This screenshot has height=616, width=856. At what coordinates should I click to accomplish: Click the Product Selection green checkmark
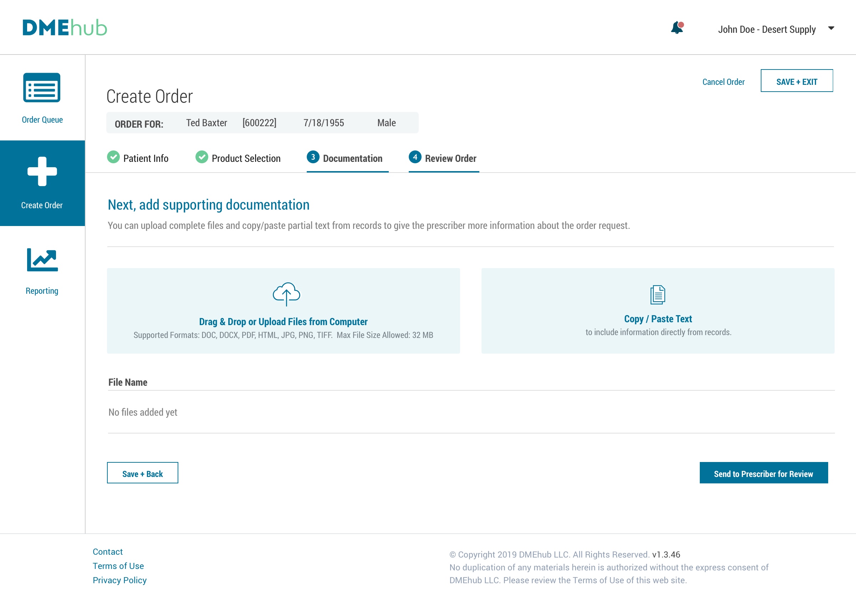(202, 157)
